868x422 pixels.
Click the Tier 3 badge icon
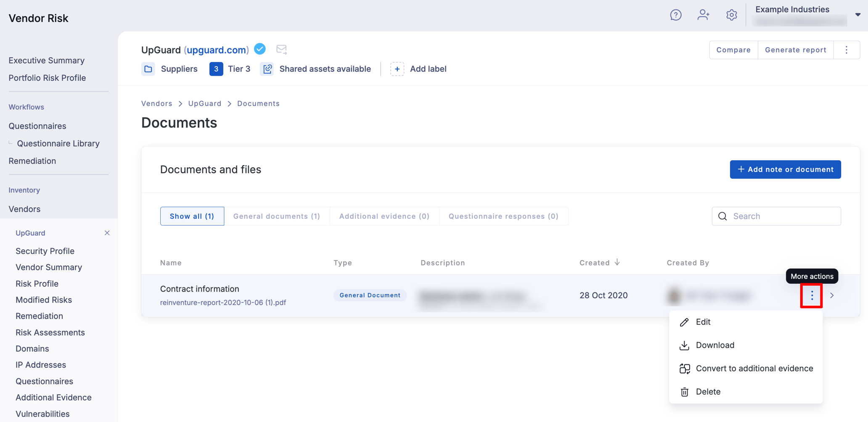216,69
